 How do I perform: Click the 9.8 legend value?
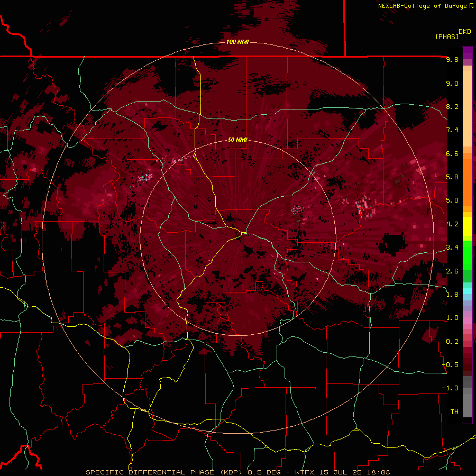(x=452, y=59)
